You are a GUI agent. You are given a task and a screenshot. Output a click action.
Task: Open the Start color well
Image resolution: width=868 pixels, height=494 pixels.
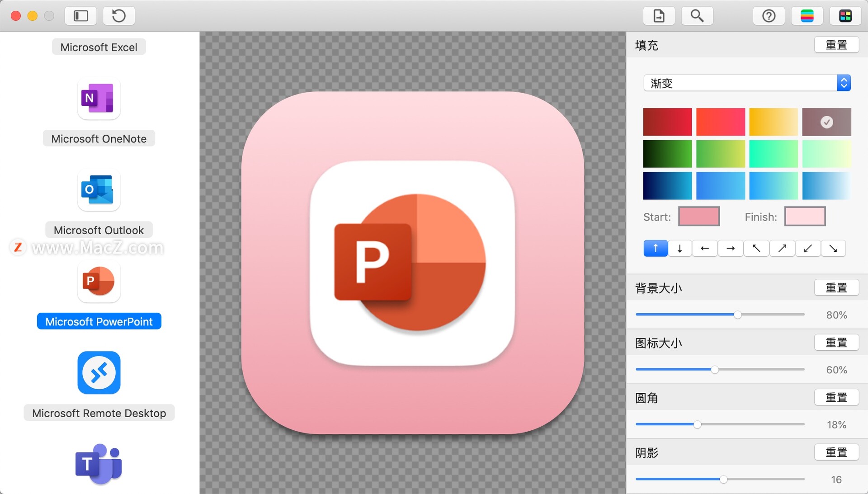(x=699, y=216)
